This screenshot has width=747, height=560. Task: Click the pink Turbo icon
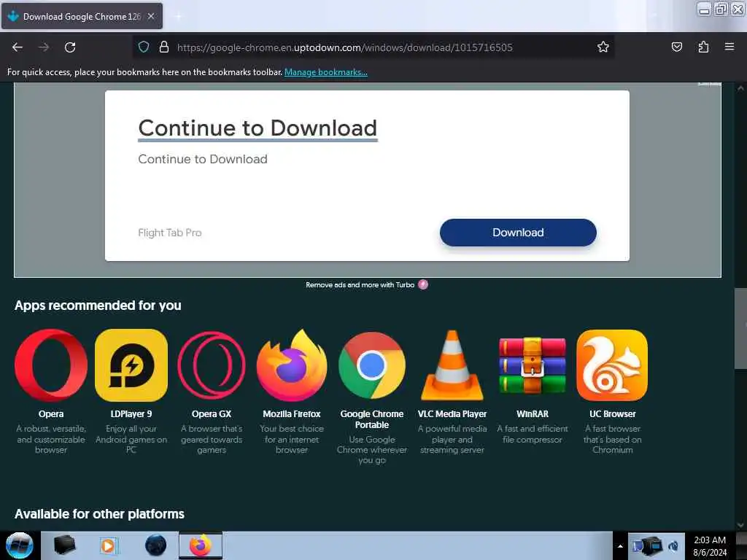click(x=423, y=284)
